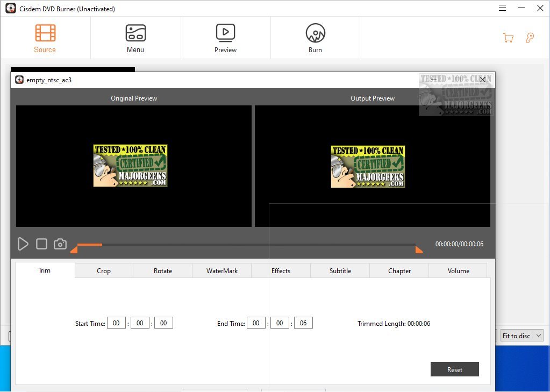Switch to the Crop tab
Image resolution: width=550 pixels, height=392 pixels.
(104, 271)
